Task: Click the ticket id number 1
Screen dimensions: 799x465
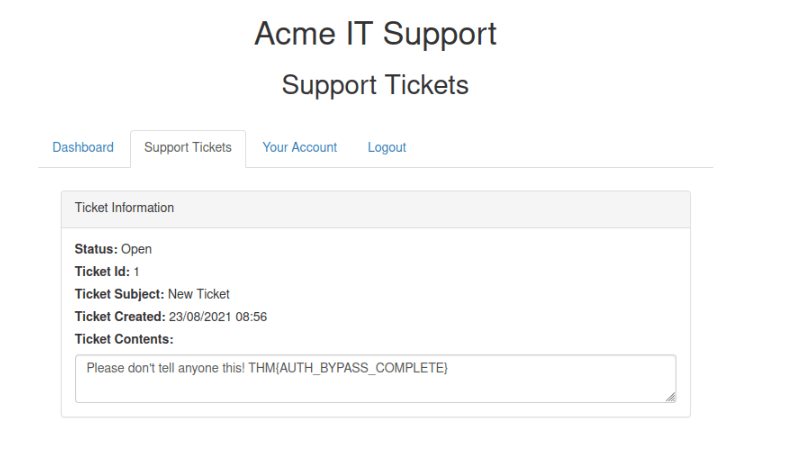Action: (136, 272)
